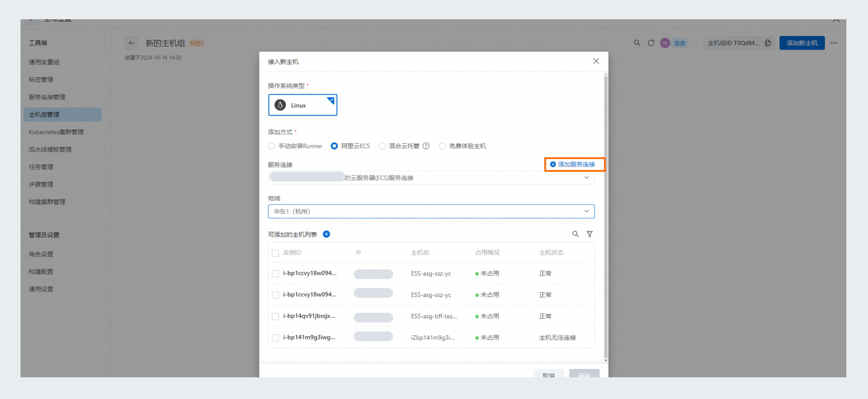Click the 主机组ID T0QdM... field
Screen dimensions: 868x399
point(733,43)
